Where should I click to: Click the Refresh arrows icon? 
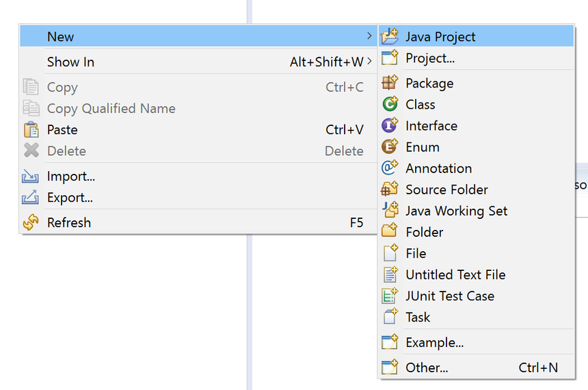tap(31, 222)
